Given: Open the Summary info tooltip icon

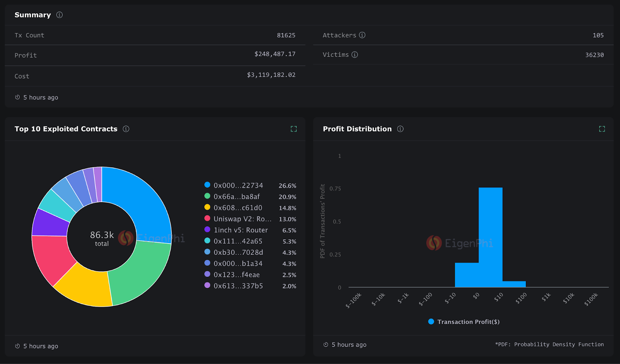Looking at the screenshot, I should point(59,15).
